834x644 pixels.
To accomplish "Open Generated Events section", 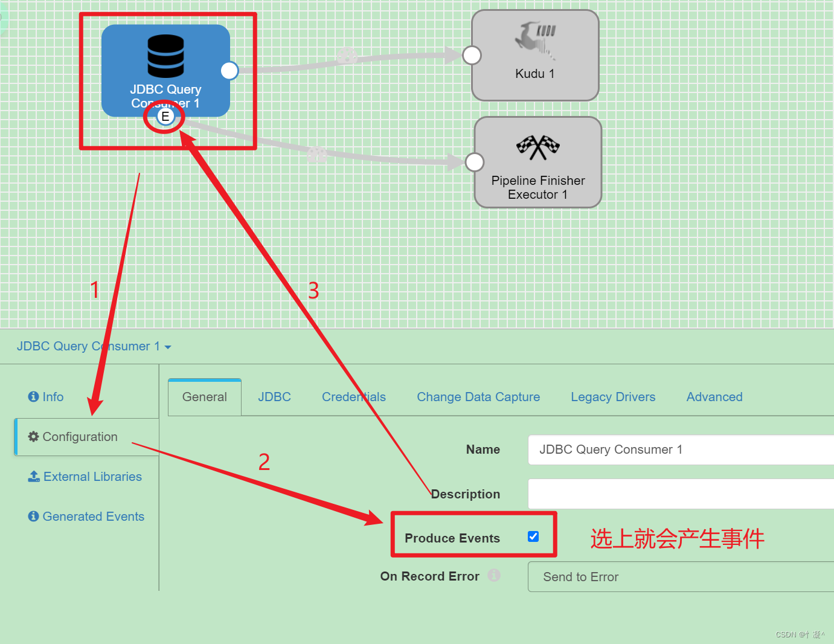I will point(86,517).
